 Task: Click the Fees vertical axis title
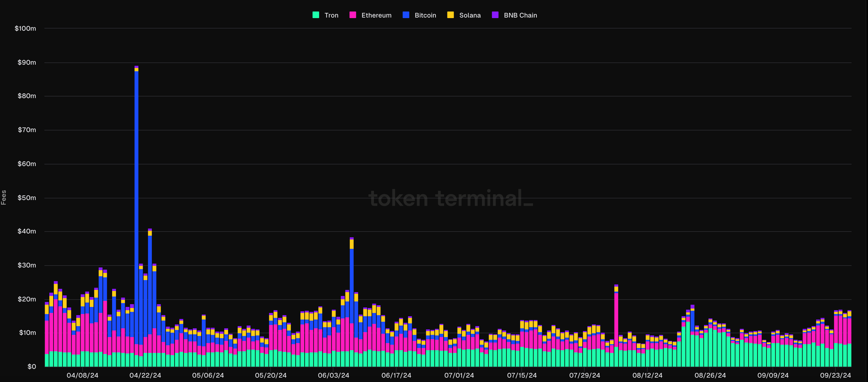4,197
